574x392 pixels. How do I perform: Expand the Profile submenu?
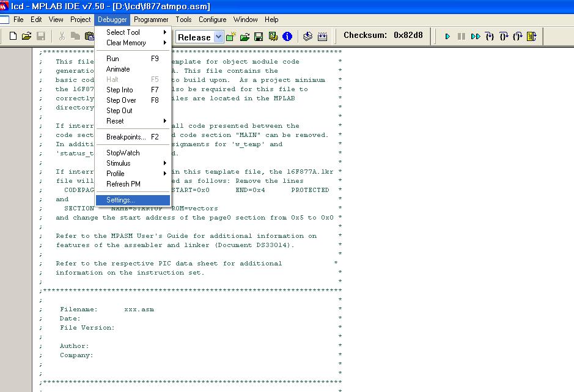(133, 174)
